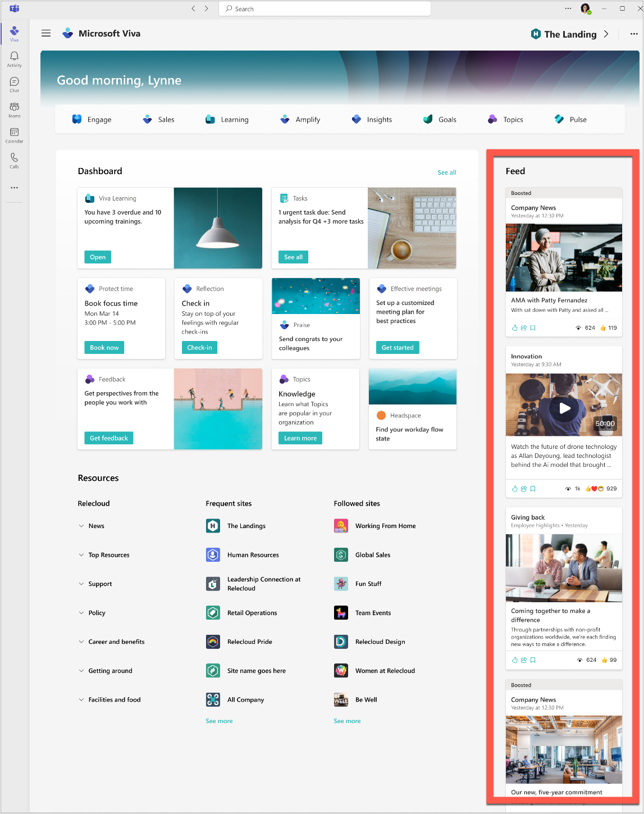
Task: Open the user profile avatar
Action: (x=586, y=8)
